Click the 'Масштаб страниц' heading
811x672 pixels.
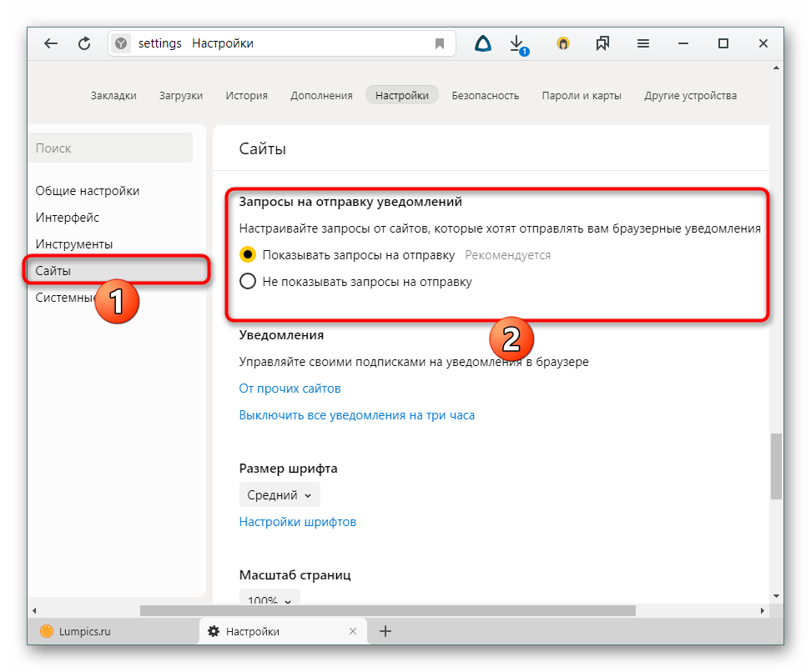pyautogui.click(x=295, y=574)
